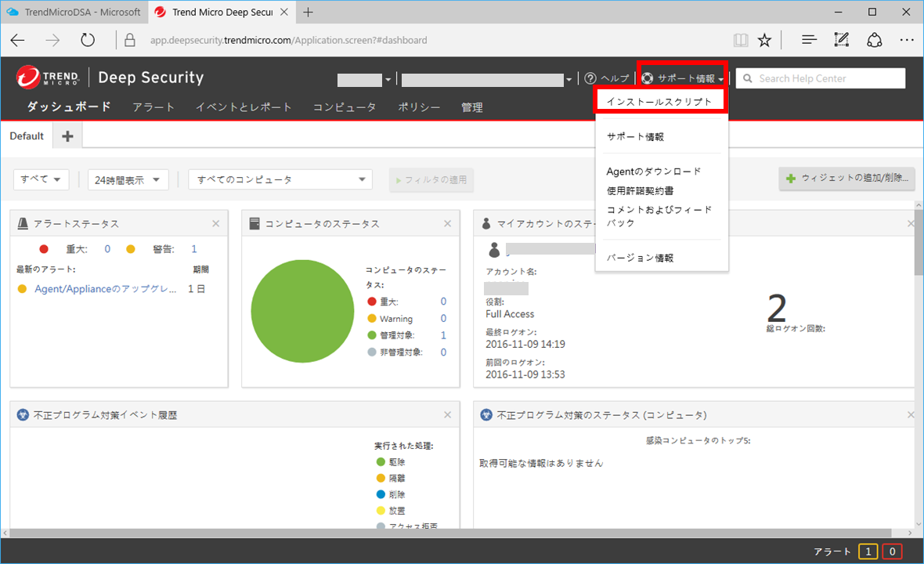The height and width of the screenshot is (564, 924).
Task: Click the 警告 count 1 link
Action: tap(194, 249)
